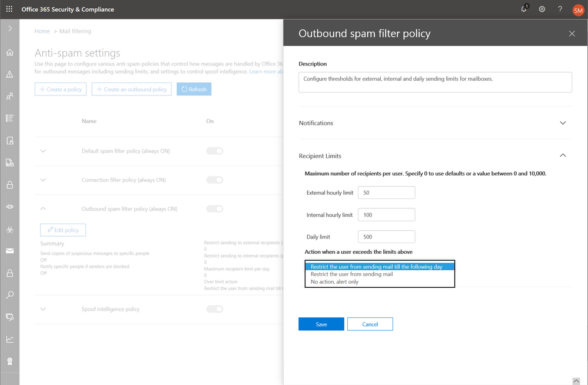Collapse the Outbound spam filter policy row

tap(43, 208)
